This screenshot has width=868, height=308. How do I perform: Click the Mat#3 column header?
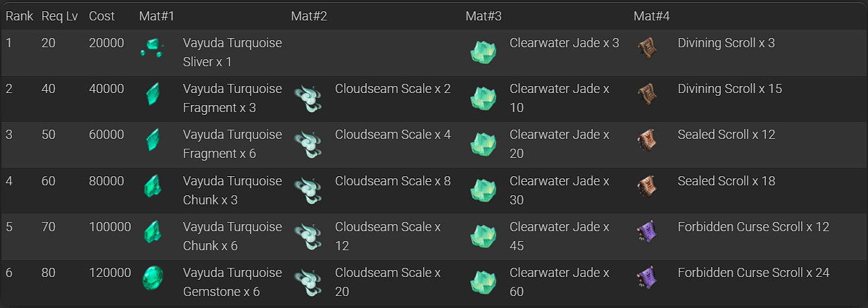click(483, 16)
